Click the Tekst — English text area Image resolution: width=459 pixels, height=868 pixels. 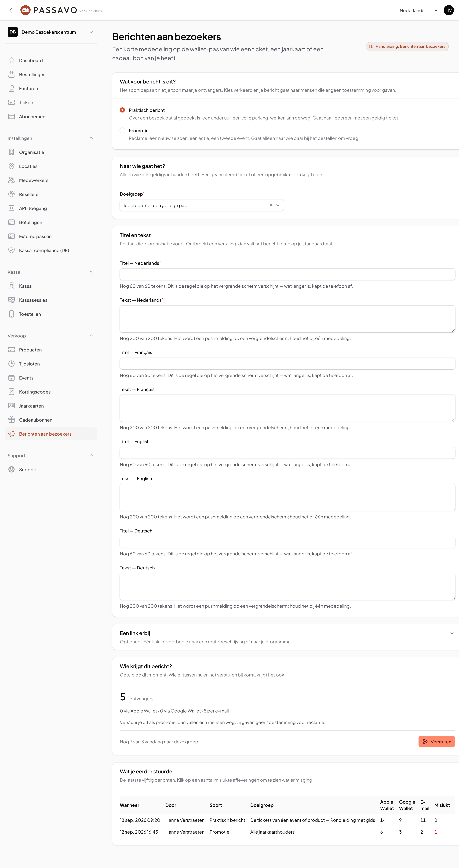click(287, 497)
